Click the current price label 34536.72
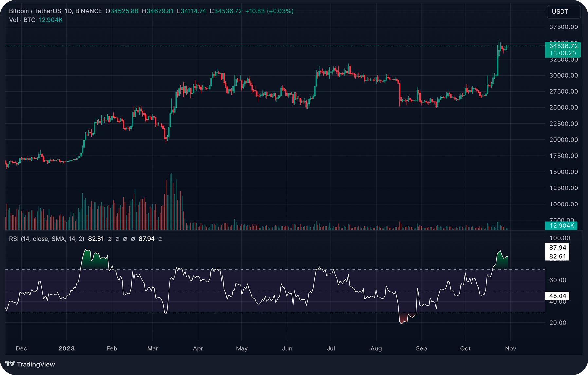Screen dimensions: 588x375 pos(563,46)
